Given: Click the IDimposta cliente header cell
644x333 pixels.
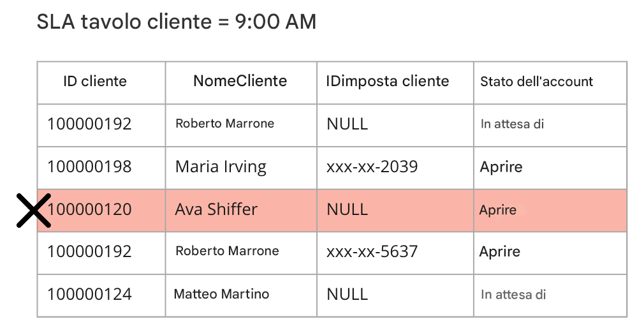Looking at the screenshot, I should pyautogui.click(x=395, y=83).
